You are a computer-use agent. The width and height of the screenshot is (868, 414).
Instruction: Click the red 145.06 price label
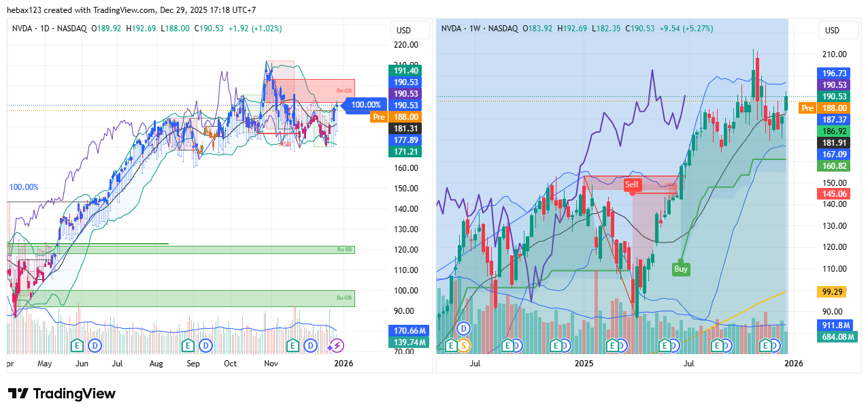(x=835, y=193)
